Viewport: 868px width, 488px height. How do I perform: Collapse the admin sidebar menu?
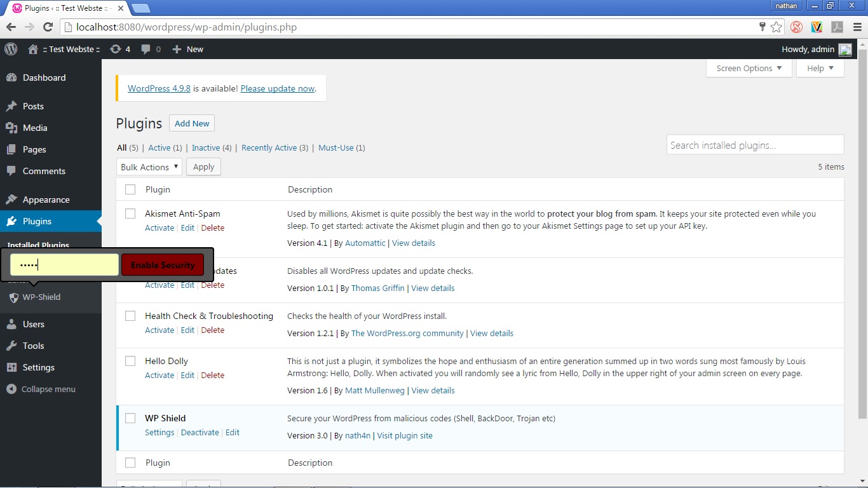[41, 389]
